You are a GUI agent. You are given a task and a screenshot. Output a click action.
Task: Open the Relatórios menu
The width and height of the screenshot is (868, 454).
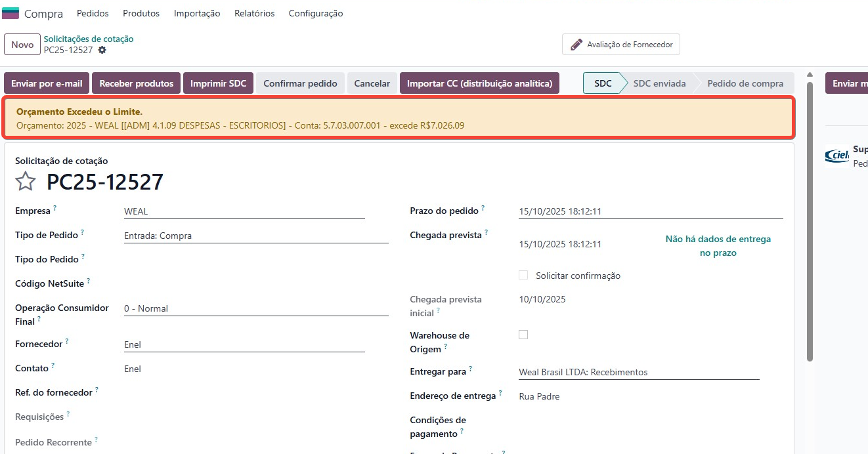pyautogui.click(x=254, y=13)
